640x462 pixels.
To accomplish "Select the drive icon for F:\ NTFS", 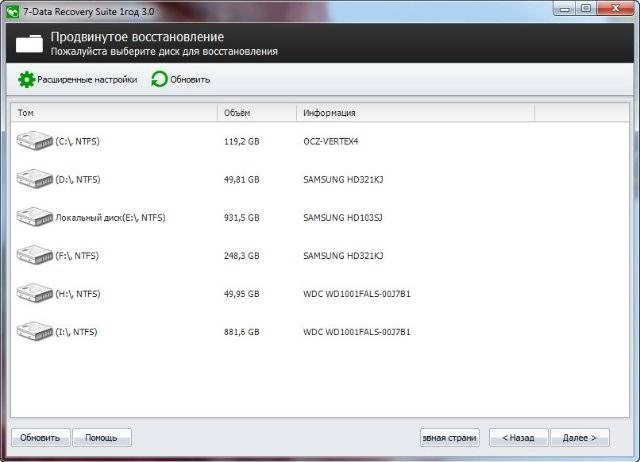I will tap(35, 255).
